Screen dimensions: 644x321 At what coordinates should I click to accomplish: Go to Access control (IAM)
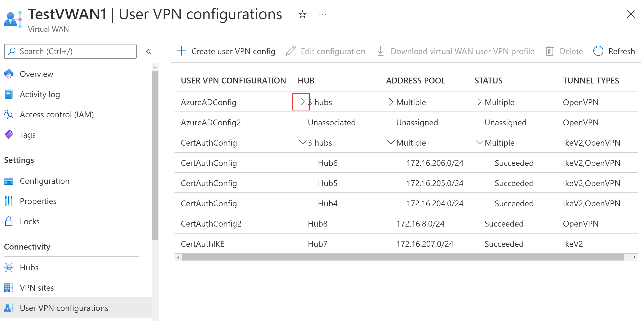pos(56,115)
